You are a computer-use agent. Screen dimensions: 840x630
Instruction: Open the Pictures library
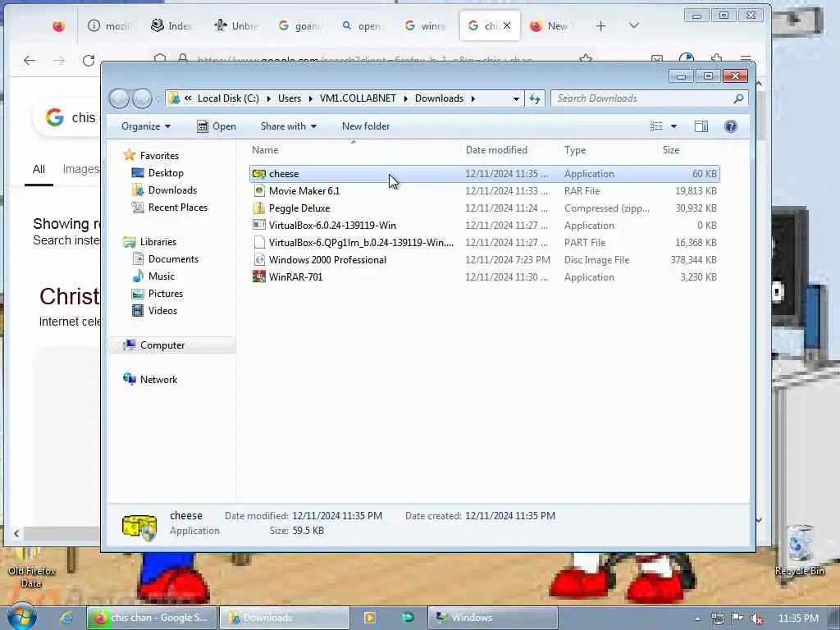[x=165, y=294]
